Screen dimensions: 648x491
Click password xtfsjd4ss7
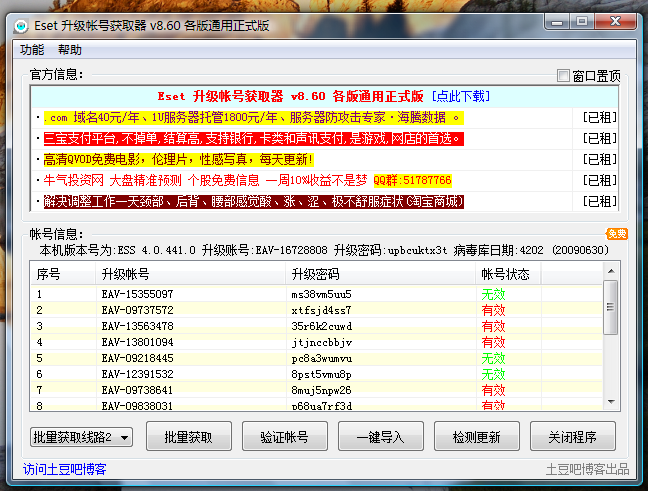[x=322, y=310]
